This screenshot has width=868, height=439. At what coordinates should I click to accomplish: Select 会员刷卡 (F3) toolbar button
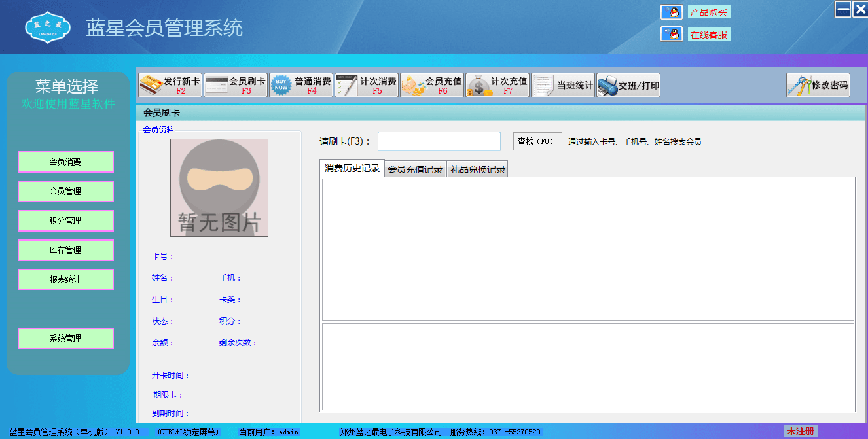(x=235, y=85)
